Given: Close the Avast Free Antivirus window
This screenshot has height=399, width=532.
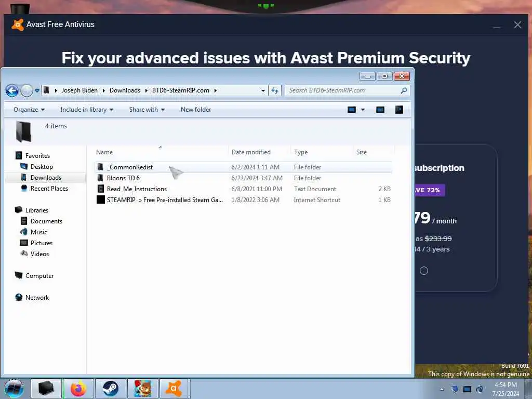Looking at the screenshot, I should [517, 25].
